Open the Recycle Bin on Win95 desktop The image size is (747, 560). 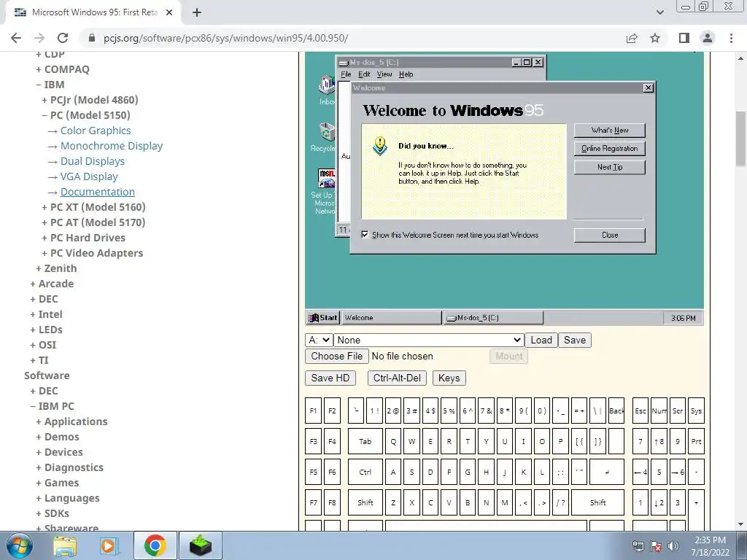coord(325,137)
